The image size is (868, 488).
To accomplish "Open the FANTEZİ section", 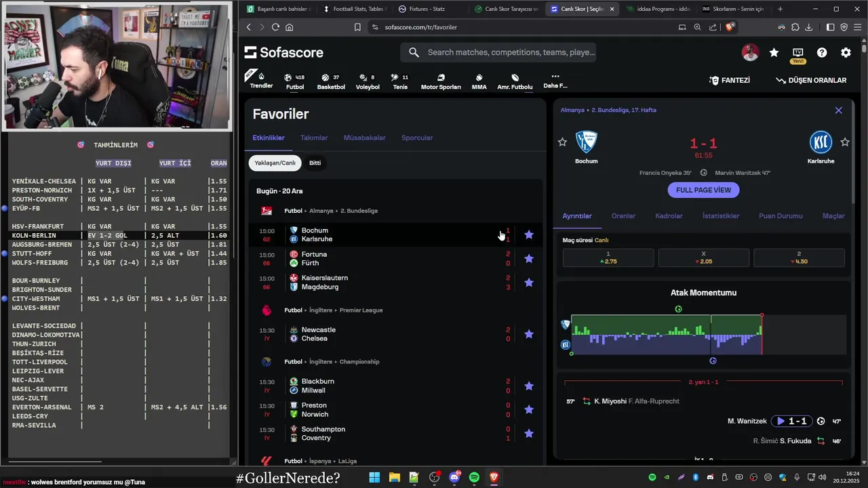I will tap(730, 80).
